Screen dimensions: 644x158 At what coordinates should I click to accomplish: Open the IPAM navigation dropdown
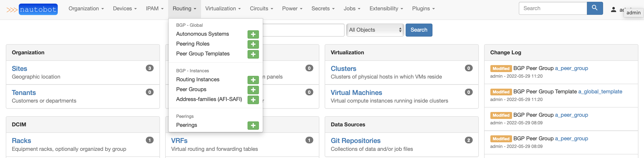155,9
